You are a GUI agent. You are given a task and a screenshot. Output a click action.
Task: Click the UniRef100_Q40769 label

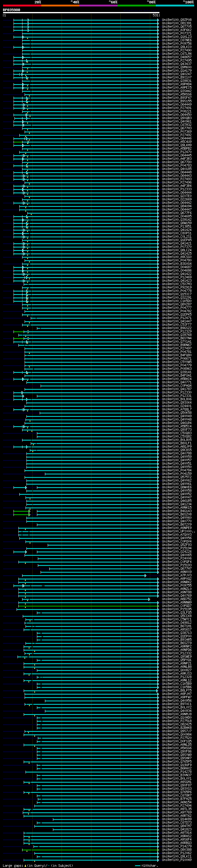pyautogui.click(x=177, y=596)
